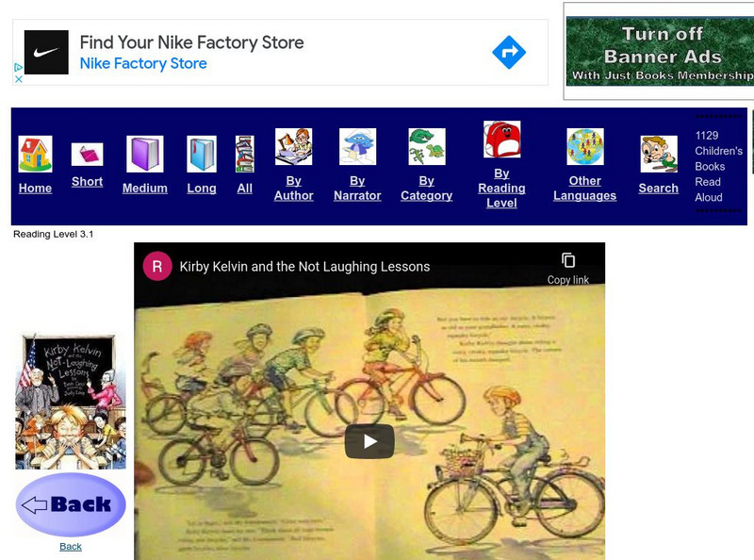Click the By Narrator icon

click(357, 147)
